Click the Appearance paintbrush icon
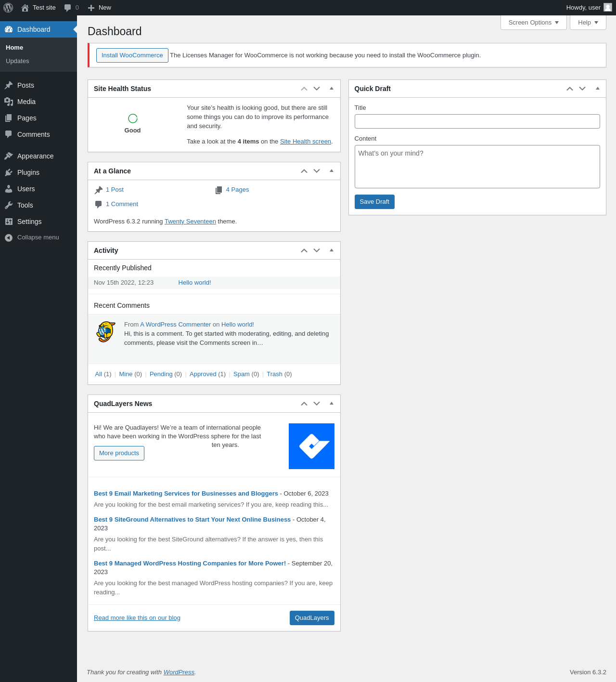The width and height of the screenshot is (616, 682). pyautogui.click(x=9, y=156)
